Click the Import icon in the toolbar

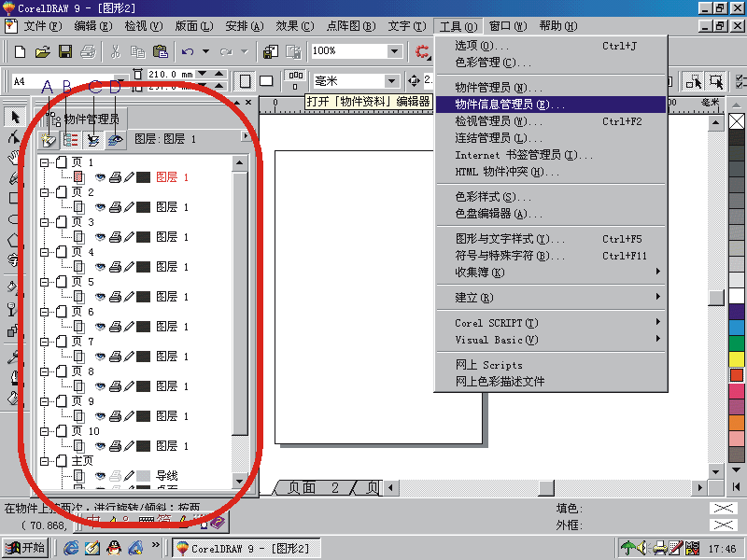coord(271,51)
